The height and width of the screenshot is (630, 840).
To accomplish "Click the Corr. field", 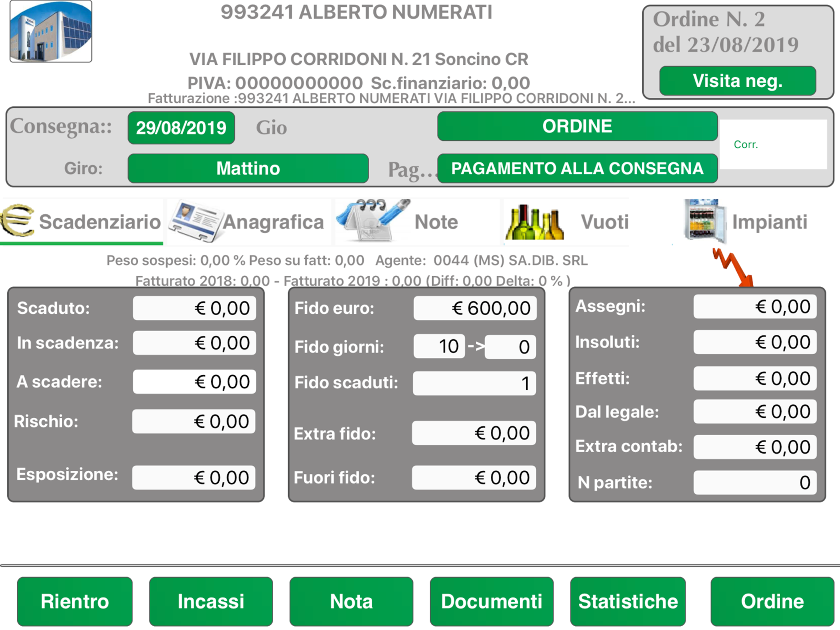I will [773, 144].
